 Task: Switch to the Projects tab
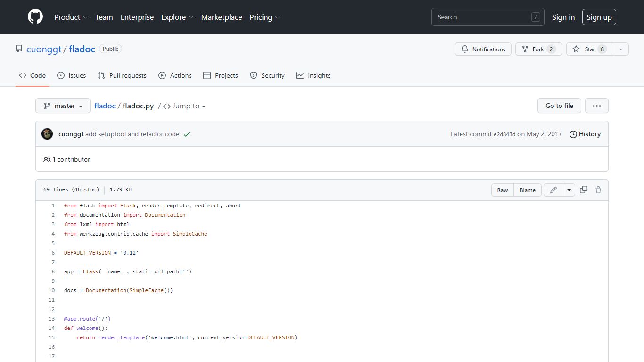pyautogui.click(x=221, y=75)
